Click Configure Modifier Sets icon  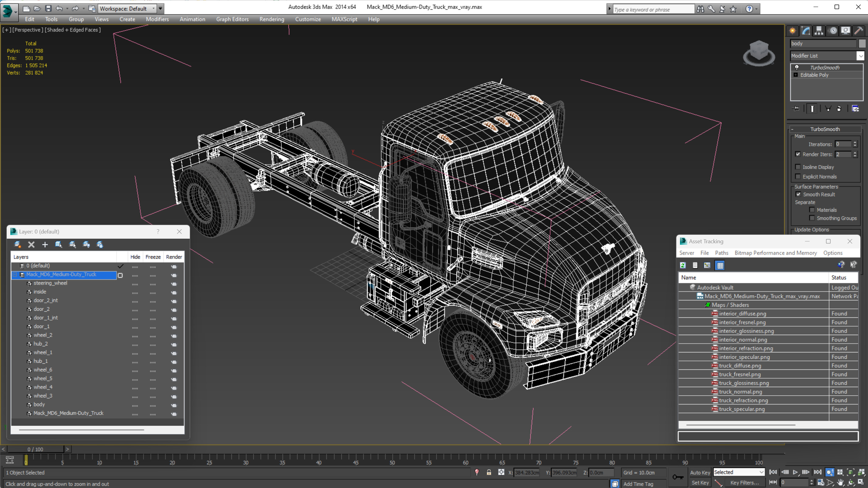[855, 109]
